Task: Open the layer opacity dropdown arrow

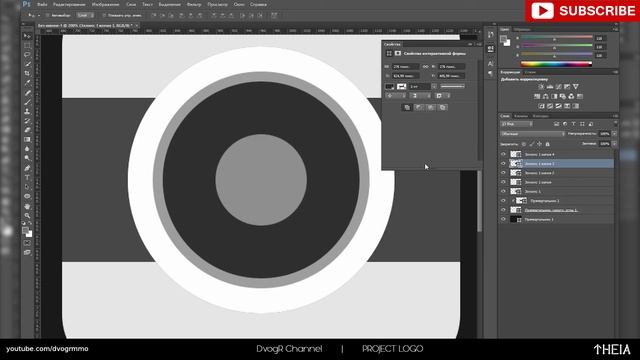Action: (x=614, y=133)
